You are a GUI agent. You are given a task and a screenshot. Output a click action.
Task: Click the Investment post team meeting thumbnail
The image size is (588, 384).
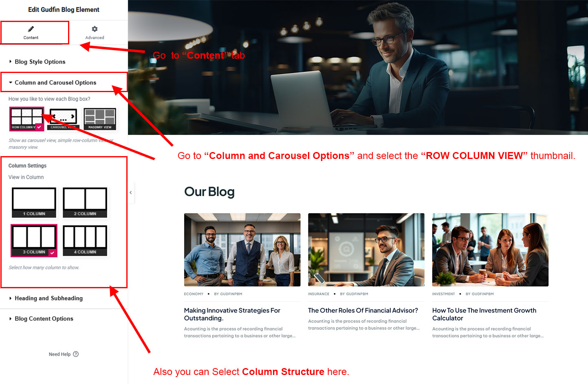(490, 249)
